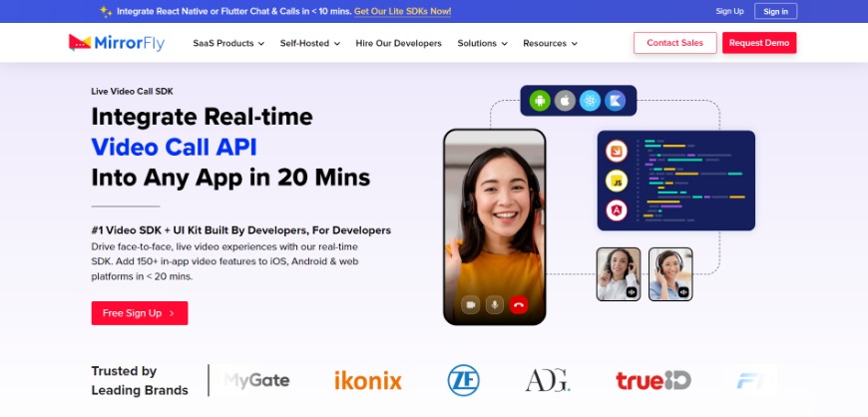Click the ADG brand logo
The height and width of the screenshot is (417, 868).
pos(547,380)
